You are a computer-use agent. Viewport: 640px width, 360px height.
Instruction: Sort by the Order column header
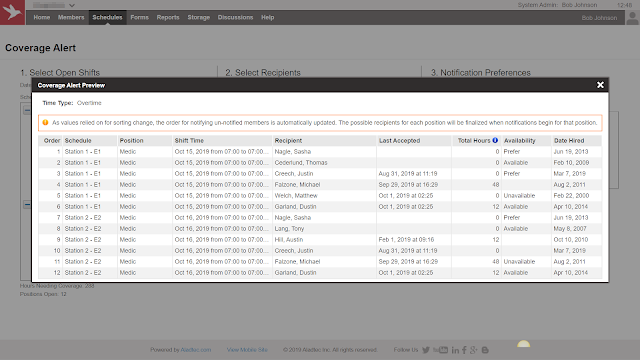pos(52,140)
